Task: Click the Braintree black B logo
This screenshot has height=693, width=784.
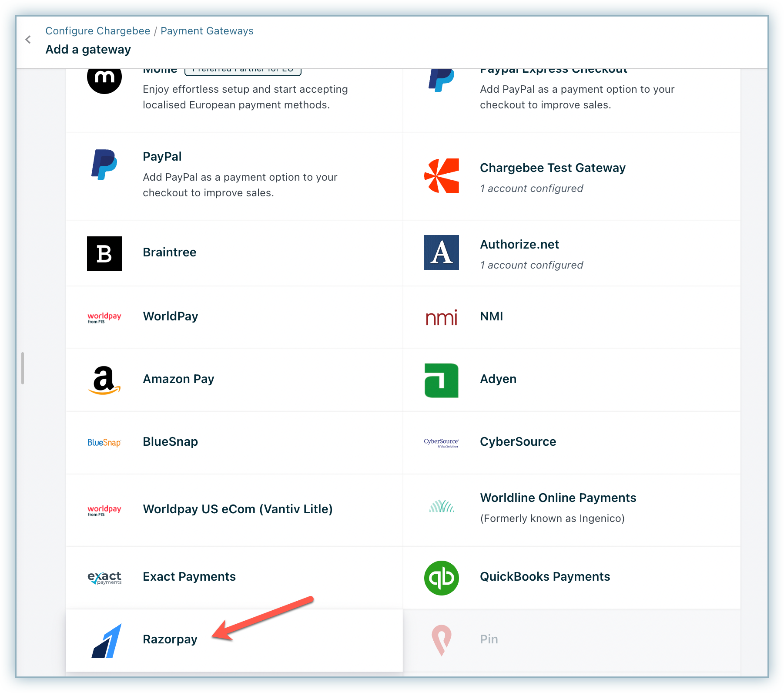Action: click(x=104, y=254)
